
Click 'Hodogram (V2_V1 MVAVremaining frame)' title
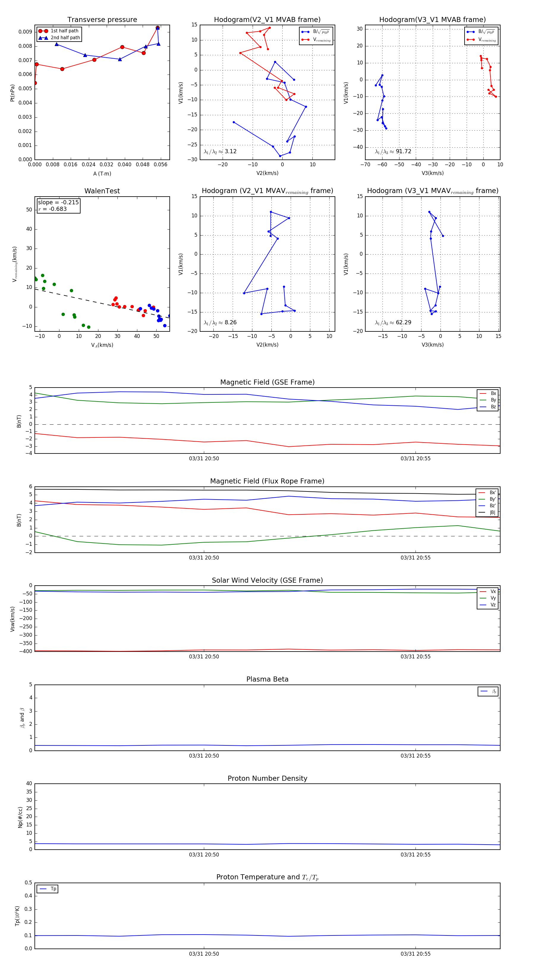tap(267, 191)
